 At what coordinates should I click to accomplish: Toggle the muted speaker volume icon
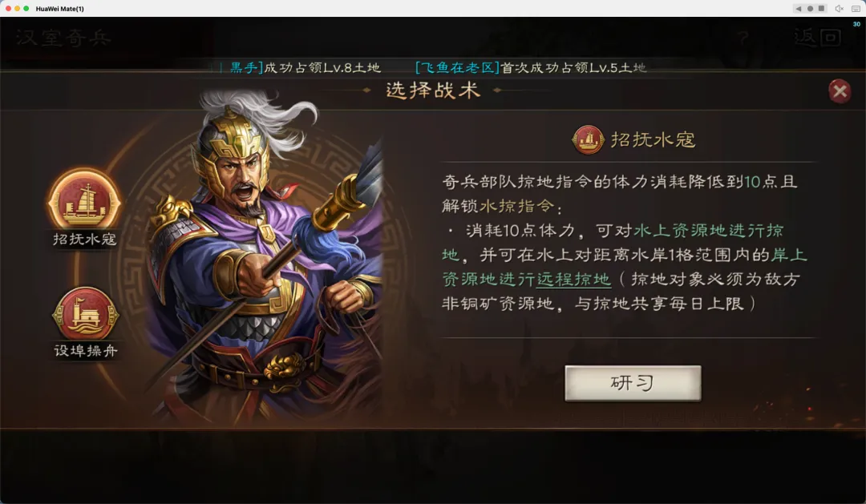(840, 8)
